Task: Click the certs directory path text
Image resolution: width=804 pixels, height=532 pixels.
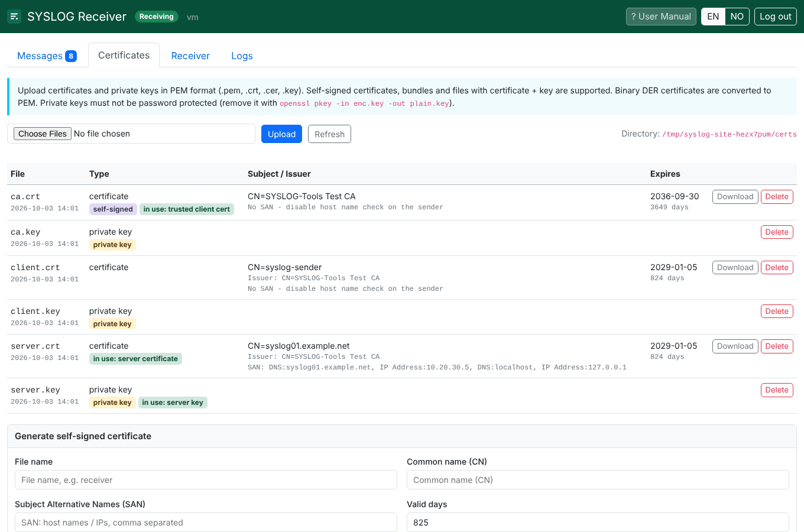Action: [729, 134]
